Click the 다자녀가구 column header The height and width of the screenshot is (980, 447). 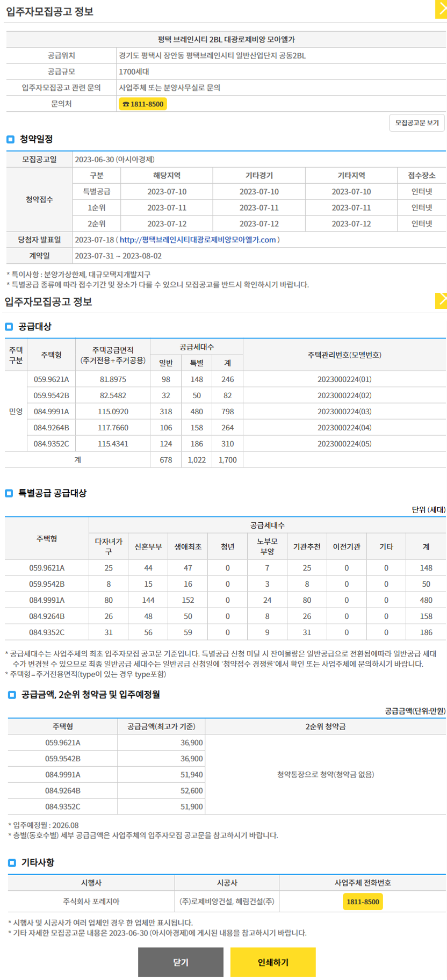click(109, 546)
